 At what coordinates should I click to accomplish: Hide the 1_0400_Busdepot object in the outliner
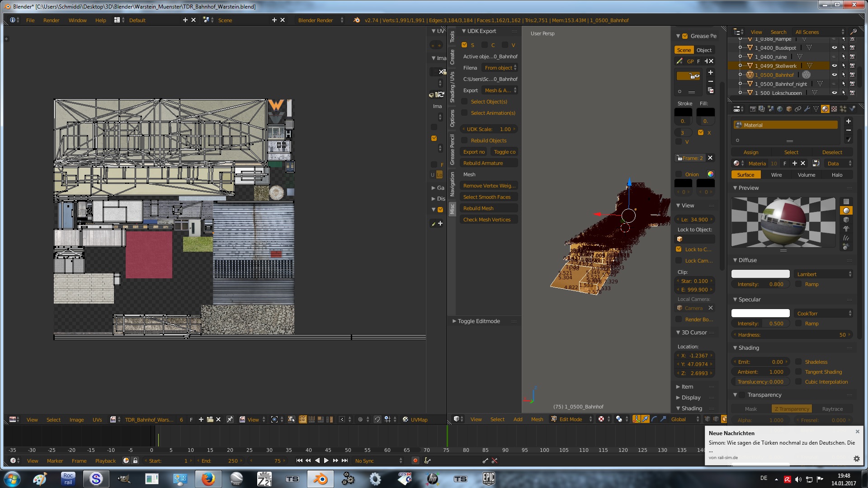click(x=834, y=48)
